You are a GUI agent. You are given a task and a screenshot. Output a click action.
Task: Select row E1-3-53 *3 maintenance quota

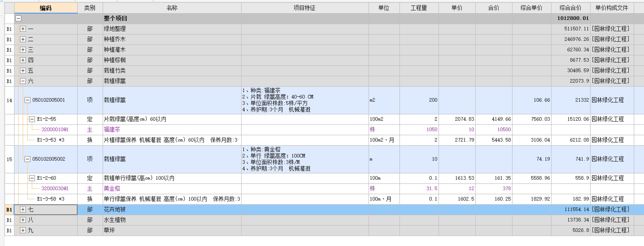[x=50, y=140]
